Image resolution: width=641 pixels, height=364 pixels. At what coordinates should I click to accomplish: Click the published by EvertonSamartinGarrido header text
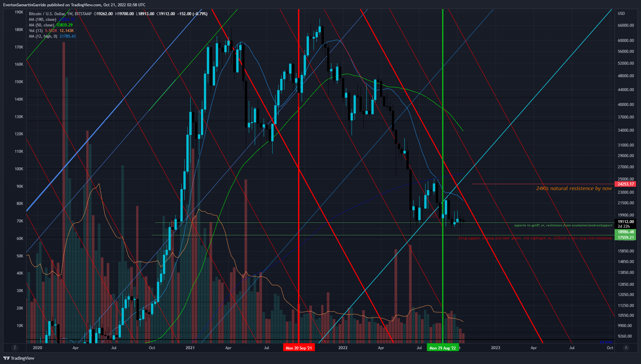(x=74, y=5)
